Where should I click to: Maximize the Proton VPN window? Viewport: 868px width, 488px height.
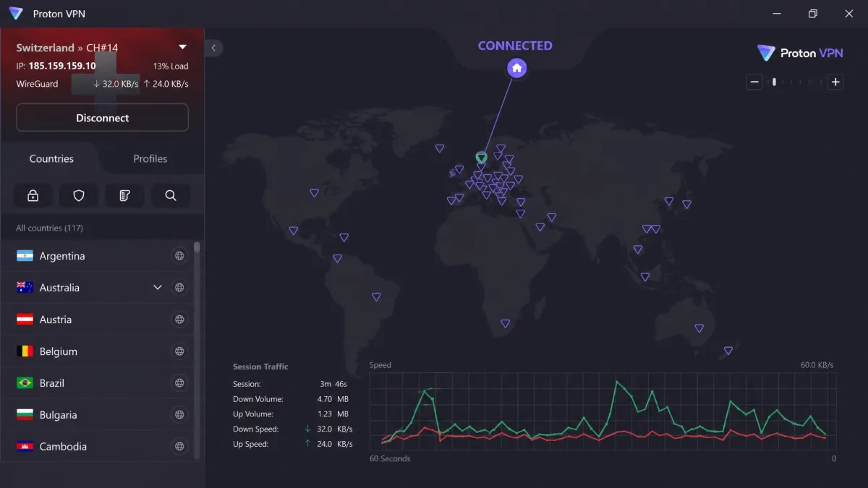click(813, 14)
